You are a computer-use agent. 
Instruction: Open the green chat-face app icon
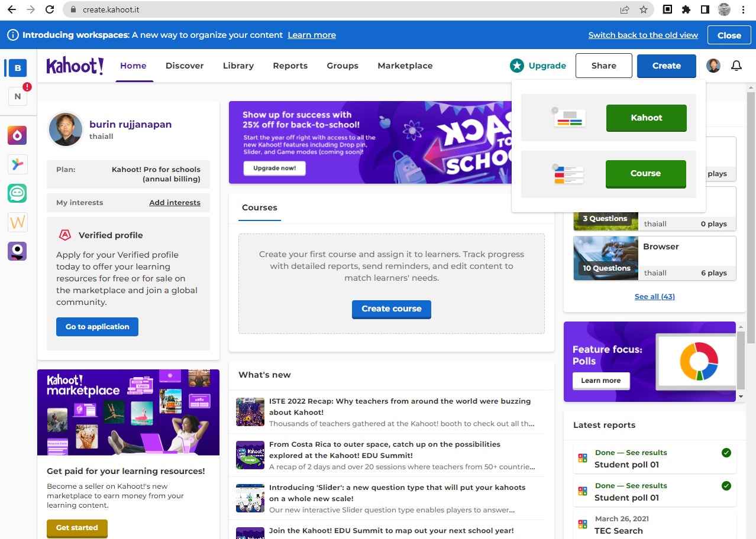[17, 193]
